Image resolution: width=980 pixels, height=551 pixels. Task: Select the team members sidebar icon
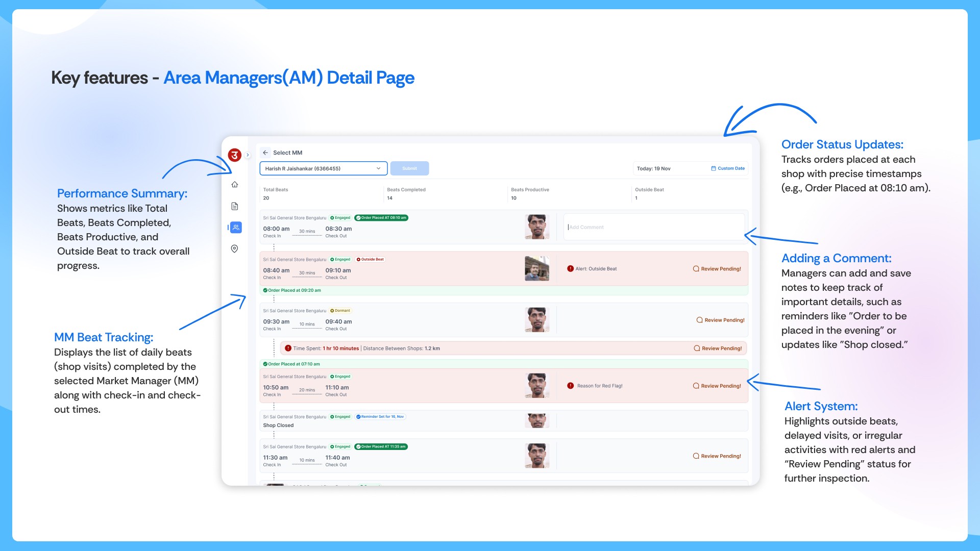coord(235,228)
